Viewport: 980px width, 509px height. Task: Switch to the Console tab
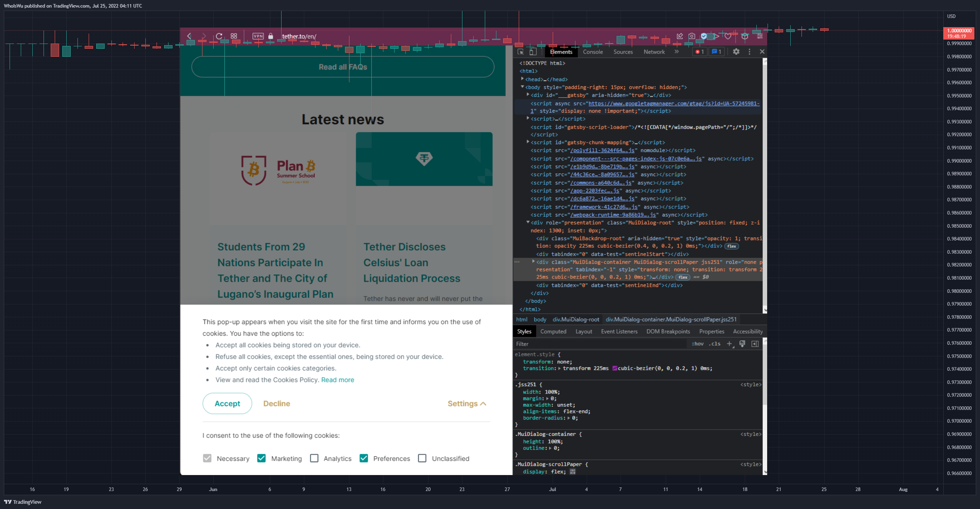click(593, 52)
